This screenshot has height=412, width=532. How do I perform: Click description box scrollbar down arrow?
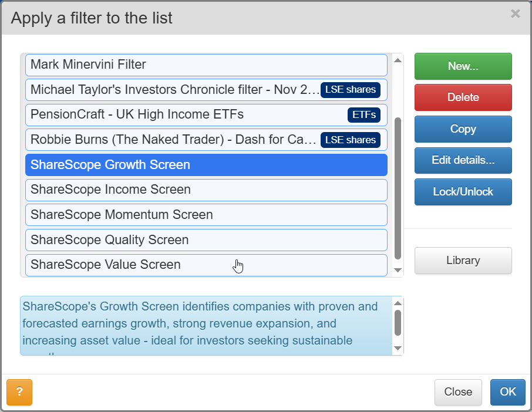pos(398,348)
